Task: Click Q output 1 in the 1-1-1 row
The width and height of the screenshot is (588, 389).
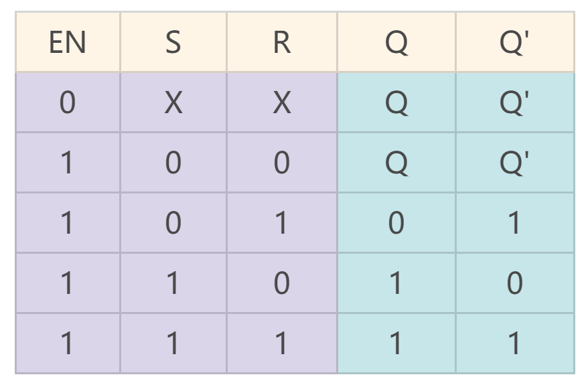Action: click(x=396, y=343)
